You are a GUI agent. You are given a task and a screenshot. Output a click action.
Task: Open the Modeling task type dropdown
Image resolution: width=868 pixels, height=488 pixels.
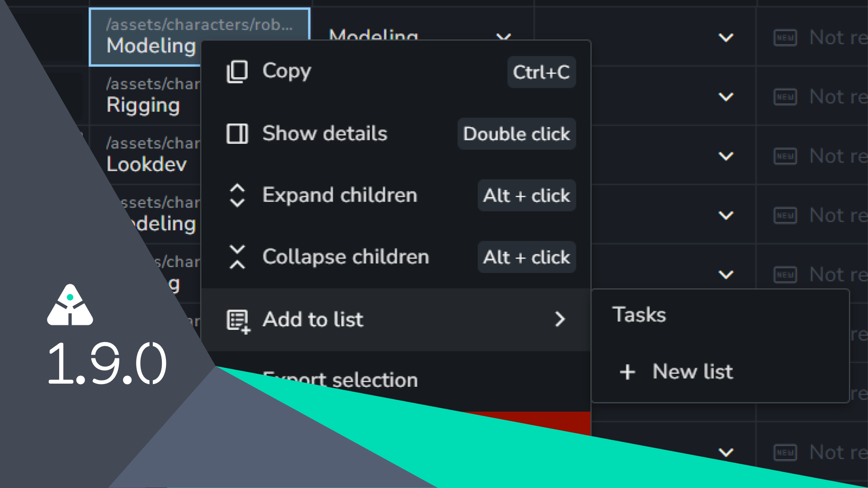[503, 36]
